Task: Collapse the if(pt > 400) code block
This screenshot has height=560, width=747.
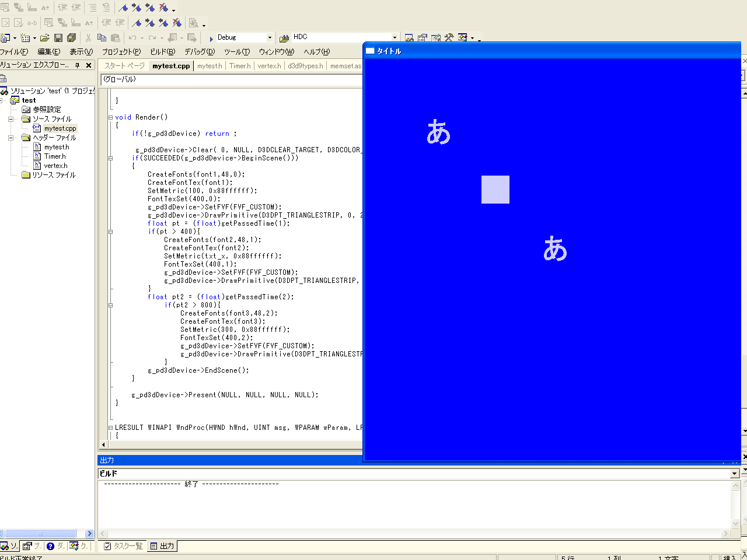Action: pyautogui.click(x=110, y=232)
